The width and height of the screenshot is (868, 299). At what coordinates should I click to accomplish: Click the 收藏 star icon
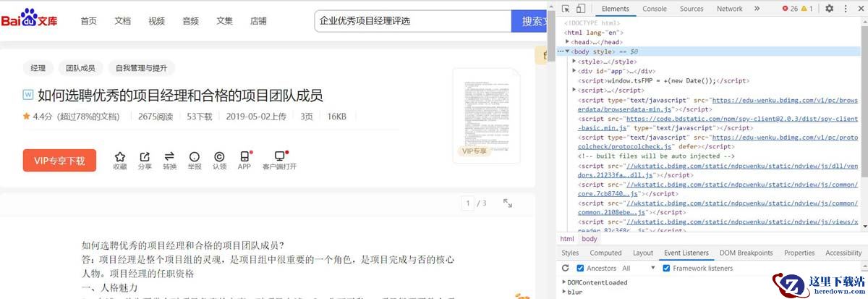coord(120,156)
